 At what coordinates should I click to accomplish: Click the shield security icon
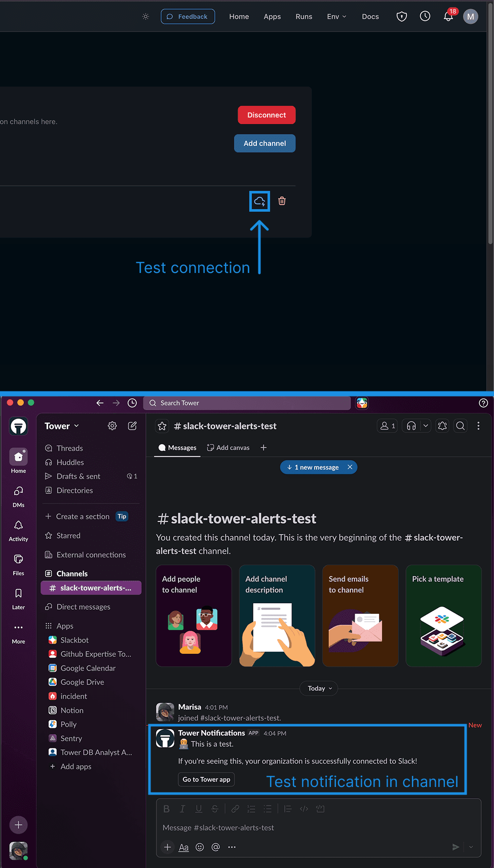pyautogui.click(x=401, y=17)
